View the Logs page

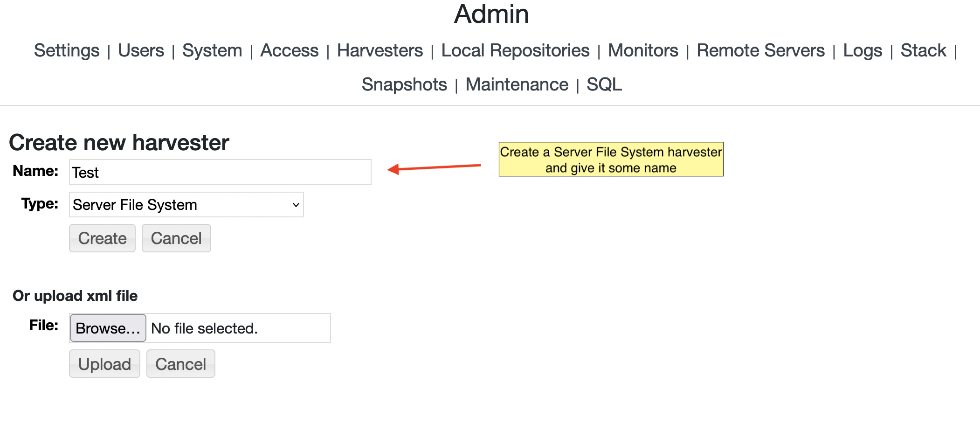(x=863, y=50)
